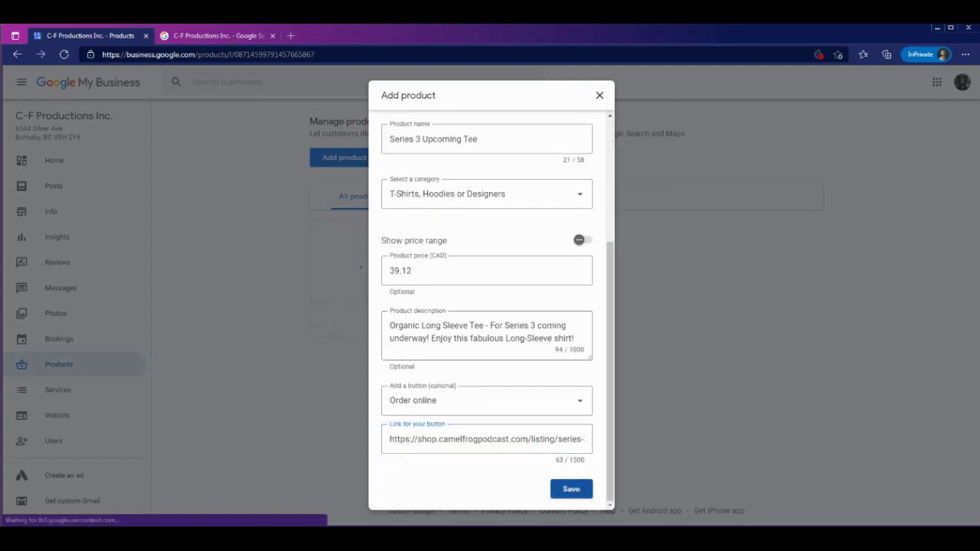The height and width of the screenshot is (551, 980).
Task: Click the Save button
Action: 571,489
